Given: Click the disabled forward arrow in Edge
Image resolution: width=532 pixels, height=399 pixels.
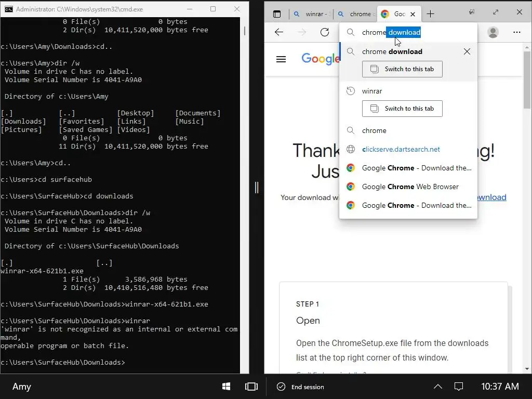Looking at the screenshot, I should pos(302,32).
